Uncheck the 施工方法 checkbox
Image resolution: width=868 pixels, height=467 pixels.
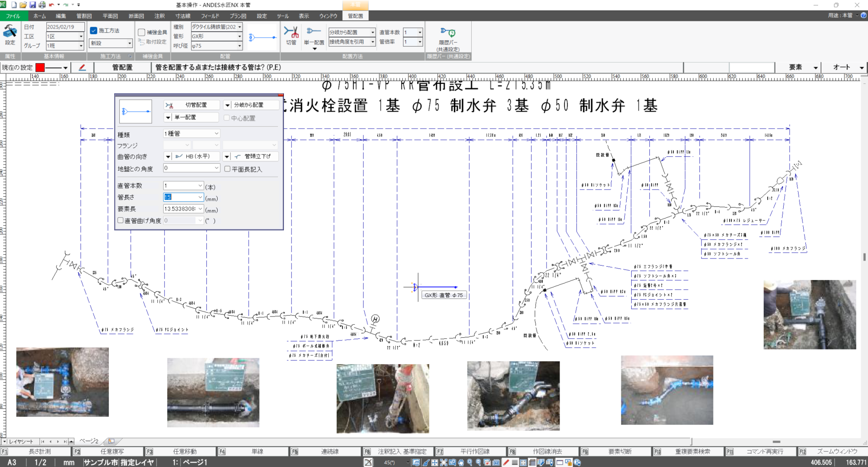tap(93, 31)
